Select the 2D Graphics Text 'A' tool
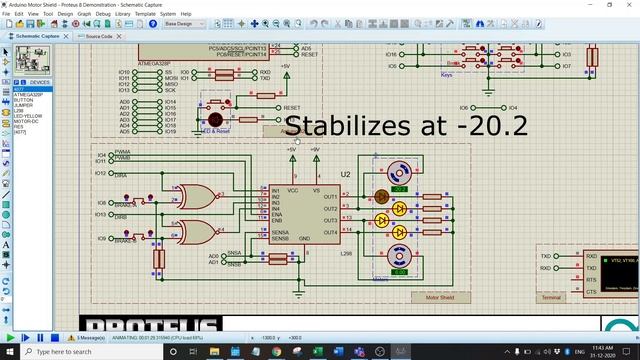The width and height of the screenshot is (640, 360). click(x=6, y=245)
